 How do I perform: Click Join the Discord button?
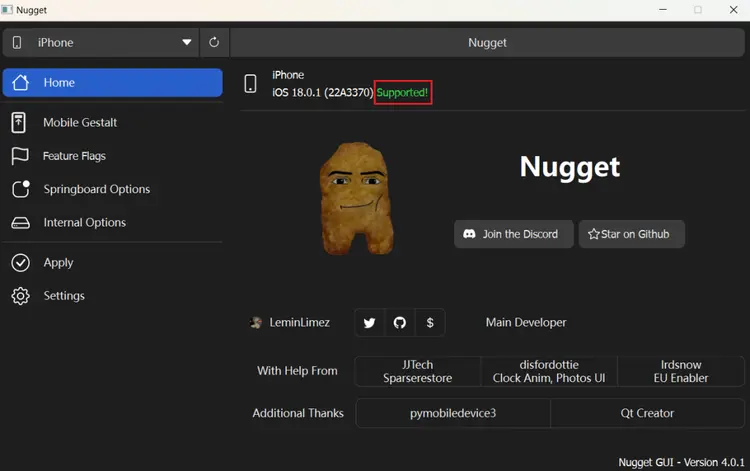pyautogui.click(x=514, y=234)
